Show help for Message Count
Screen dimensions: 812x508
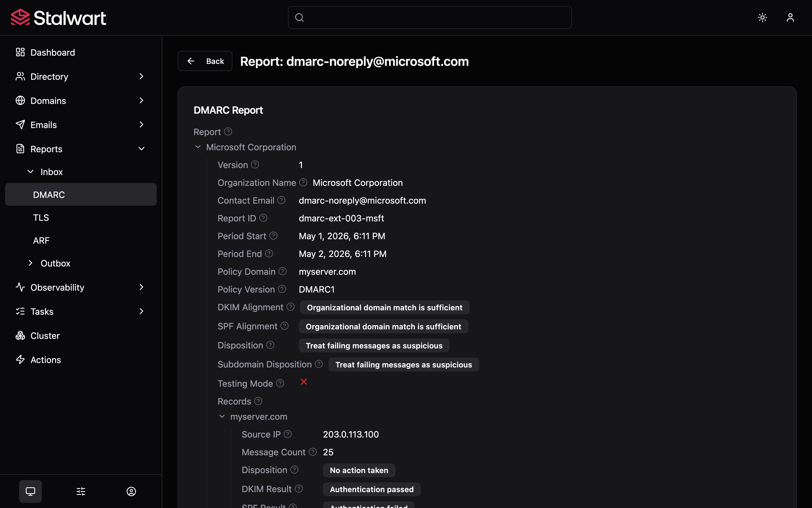point(313,452)
